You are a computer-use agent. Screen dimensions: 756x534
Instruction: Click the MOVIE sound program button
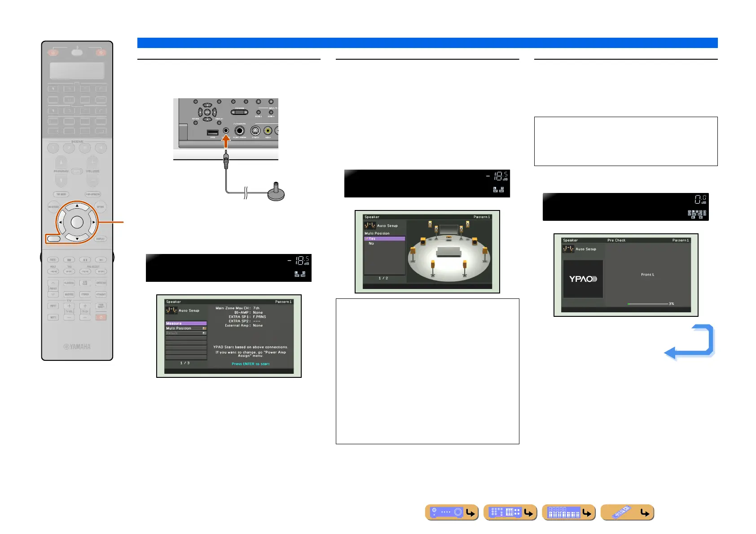pos(69,295)
